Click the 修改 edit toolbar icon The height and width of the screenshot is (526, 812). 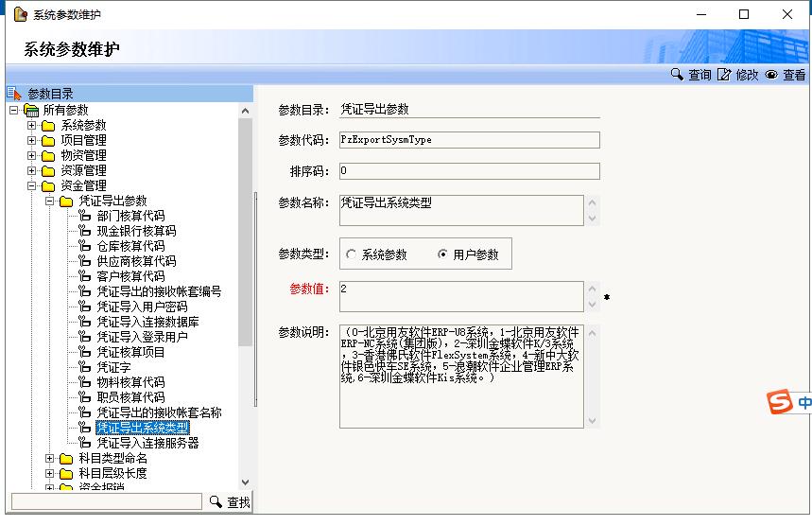[x=724, y=75]
